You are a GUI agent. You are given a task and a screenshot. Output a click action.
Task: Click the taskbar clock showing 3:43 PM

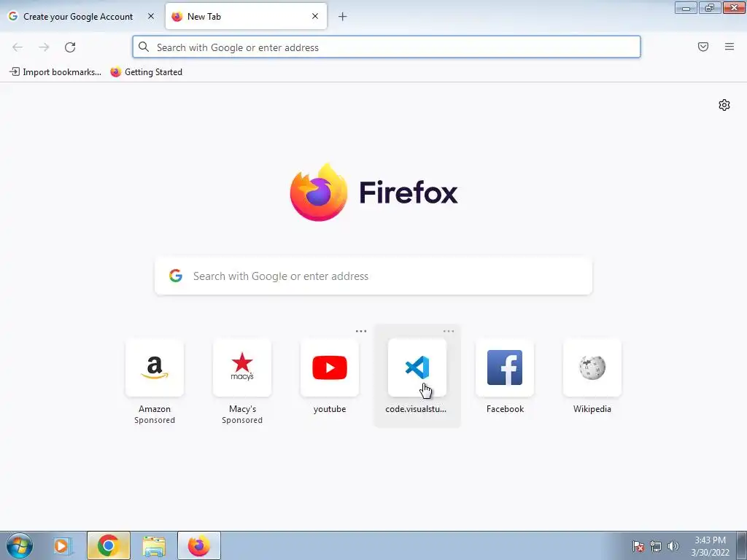(x=710, y=546)
